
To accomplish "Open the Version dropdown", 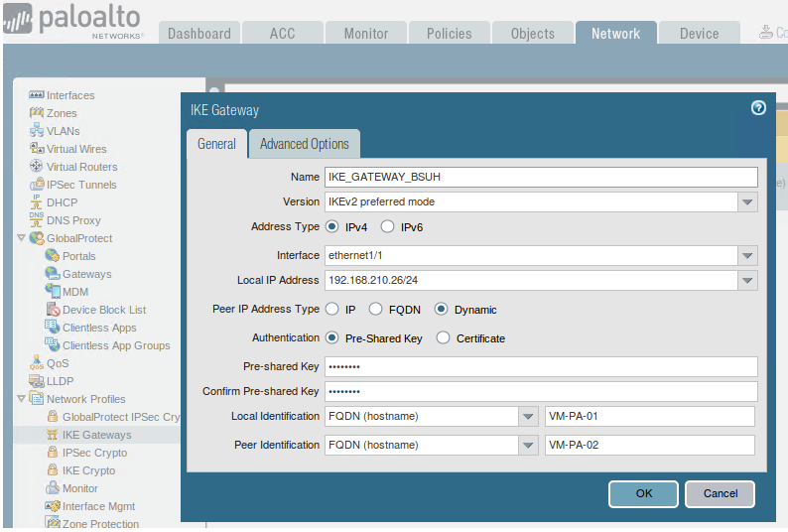I will click(x=747, y=202).
